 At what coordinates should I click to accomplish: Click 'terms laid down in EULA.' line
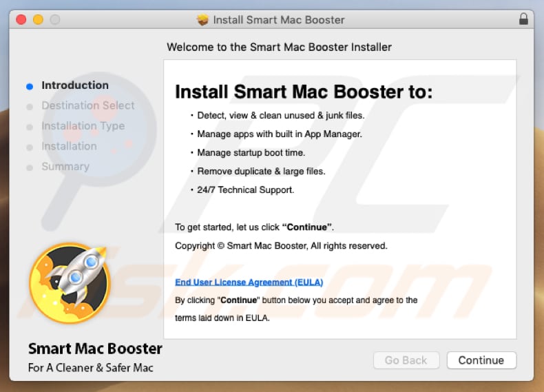point(222,318)
